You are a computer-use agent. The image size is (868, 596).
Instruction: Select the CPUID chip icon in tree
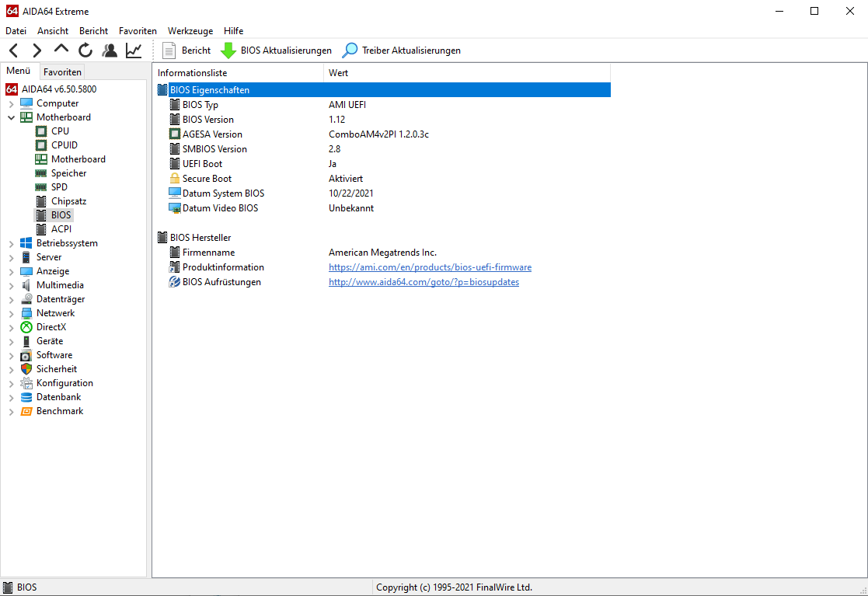[41, 145]
